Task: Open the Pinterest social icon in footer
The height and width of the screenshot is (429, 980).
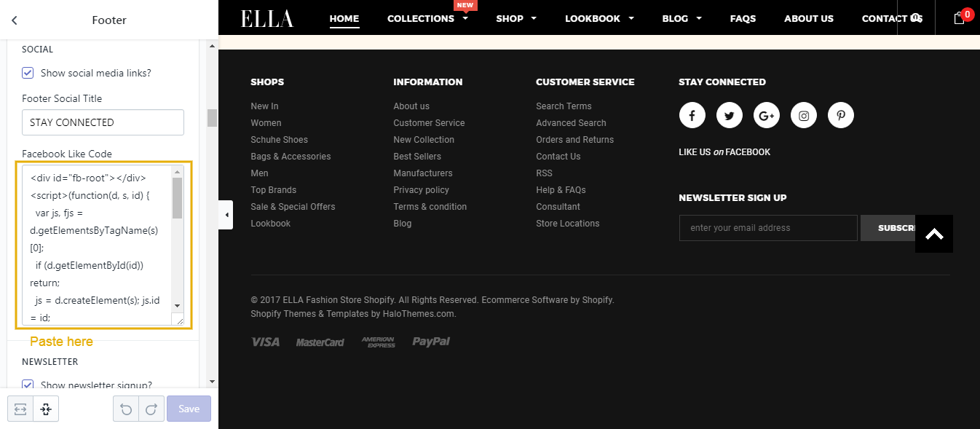Action: coord(841,115)
